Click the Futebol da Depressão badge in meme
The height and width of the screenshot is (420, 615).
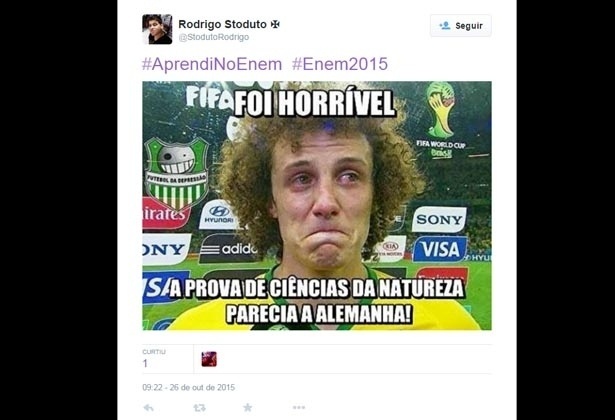[176, 174]
